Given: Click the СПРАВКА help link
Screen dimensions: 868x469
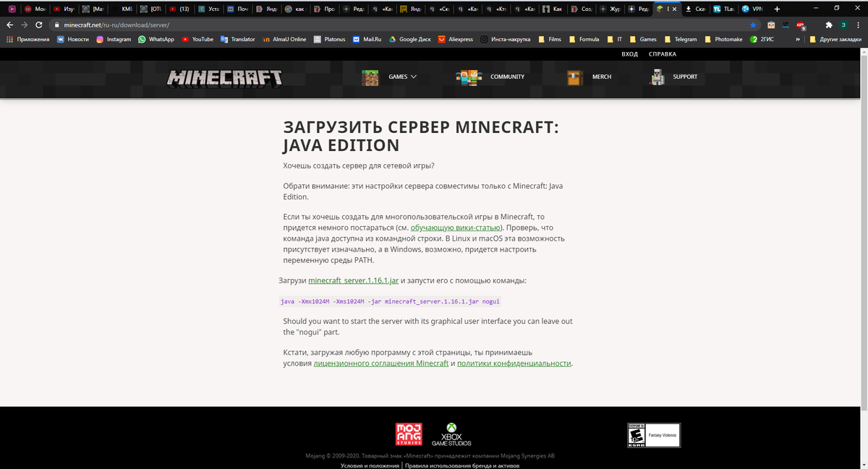Looking at the screenshot, I should pos(663,54).
